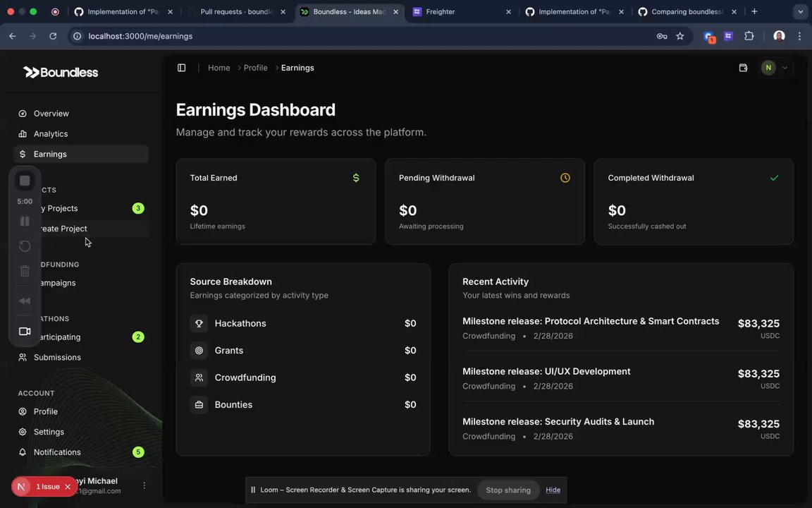
Task: Switch to Freighter browser tab
Action: coord(462,11)
